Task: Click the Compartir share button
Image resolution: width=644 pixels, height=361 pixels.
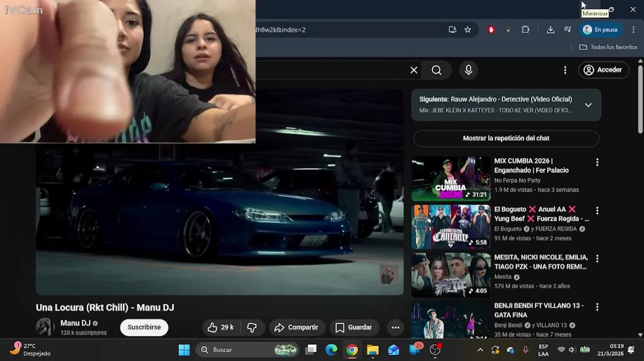Action: (x=297, y=327)
